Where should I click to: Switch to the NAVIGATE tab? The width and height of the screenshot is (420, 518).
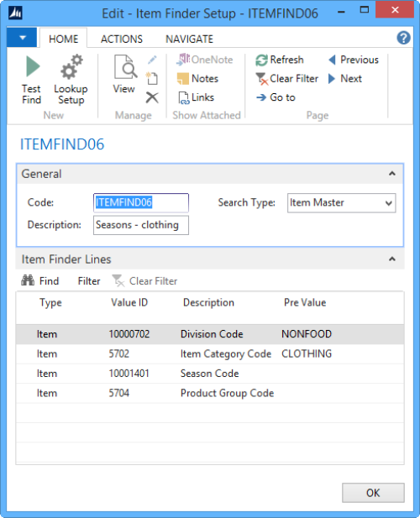tap(189, 39)
